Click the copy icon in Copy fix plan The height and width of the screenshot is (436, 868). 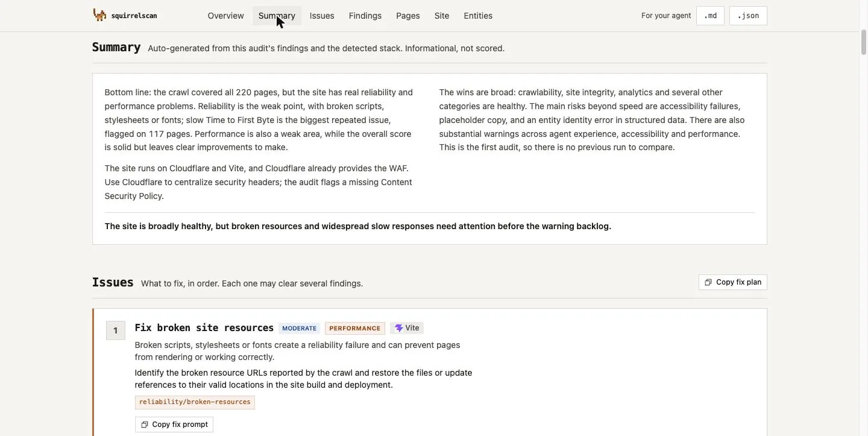pos(708,282)
